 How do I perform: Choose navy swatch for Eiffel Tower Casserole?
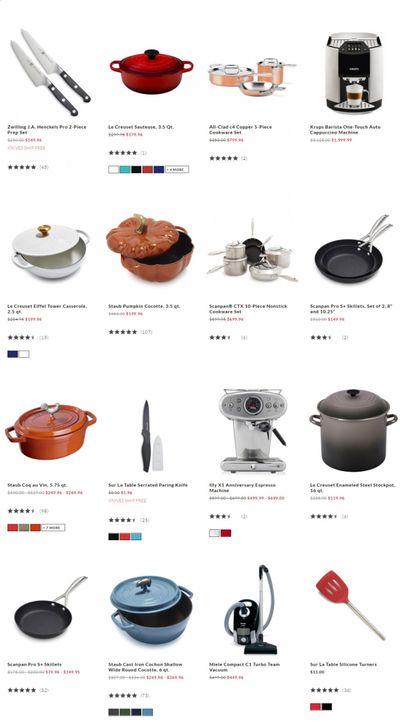13,354
